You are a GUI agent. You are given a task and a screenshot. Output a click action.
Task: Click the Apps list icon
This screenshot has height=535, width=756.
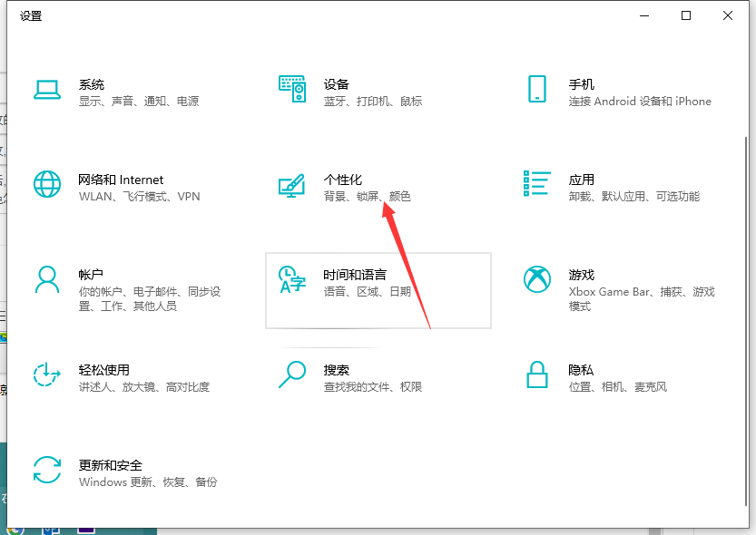[x=537, y=183]
